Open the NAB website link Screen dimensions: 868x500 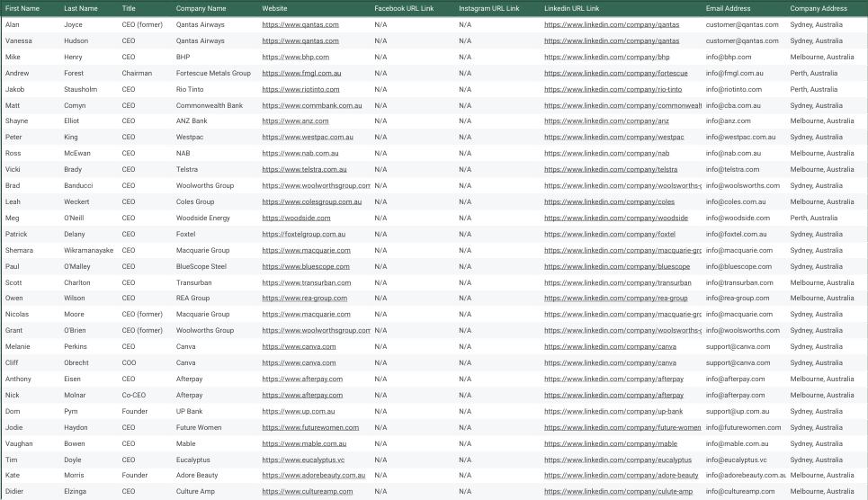click(x=300, y=154)
